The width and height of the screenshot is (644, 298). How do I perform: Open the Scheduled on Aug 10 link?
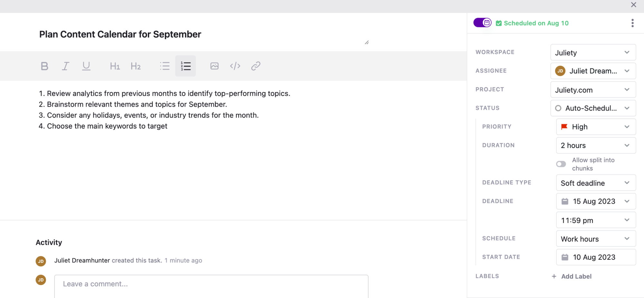(x=536, y=23)
